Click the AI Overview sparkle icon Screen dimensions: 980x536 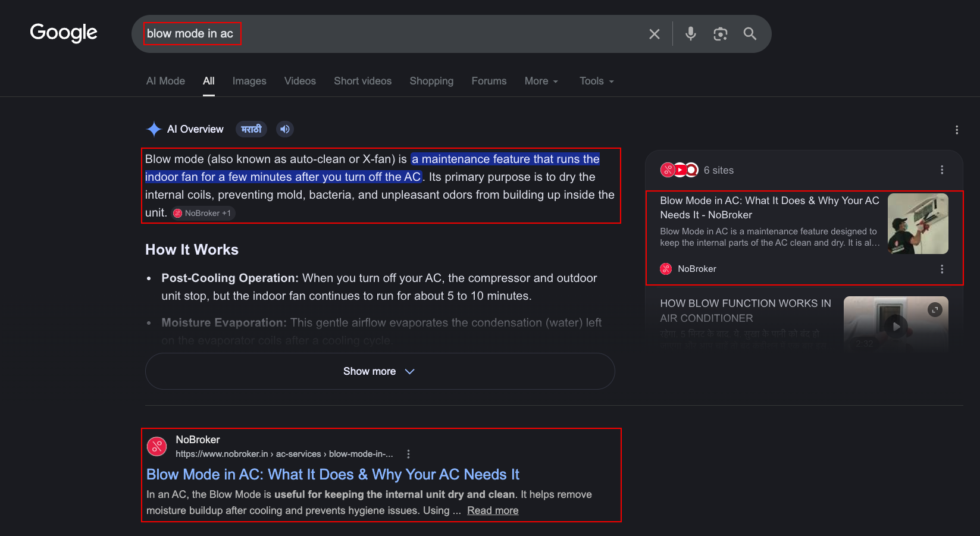point(154,129)
